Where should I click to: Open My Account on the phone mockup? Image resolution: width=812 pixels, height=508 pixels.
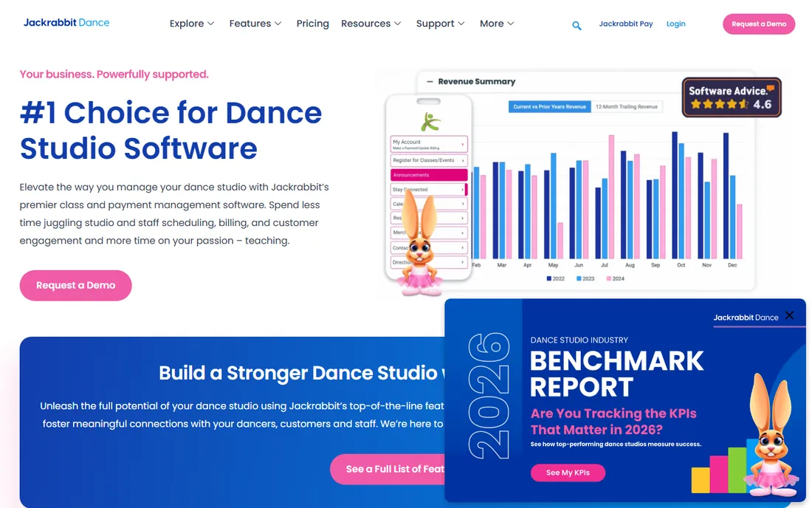click(429, 144)
